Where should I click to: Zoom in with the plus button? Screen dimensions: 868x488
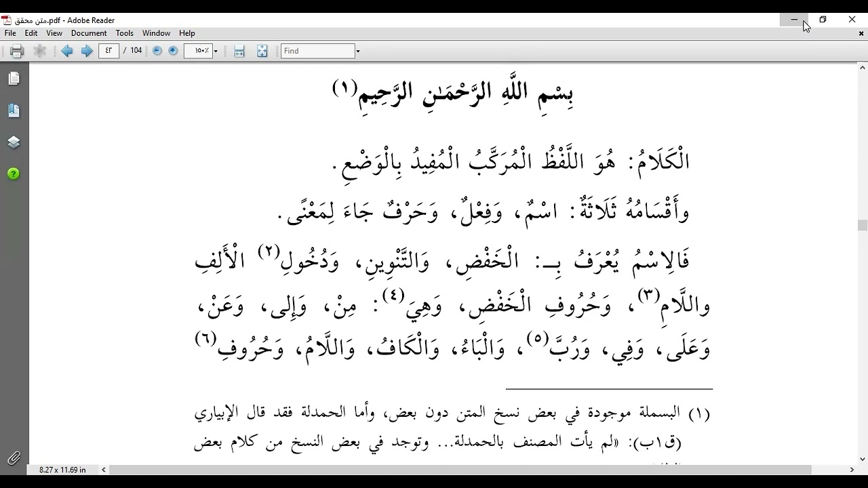[x=173, y=51]
